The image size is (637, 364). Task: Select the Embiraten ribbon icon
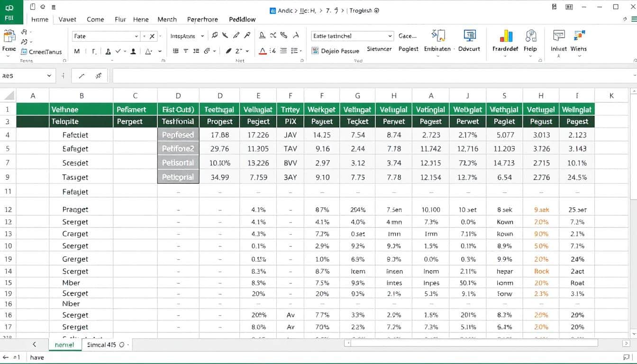tap(437, 36)
